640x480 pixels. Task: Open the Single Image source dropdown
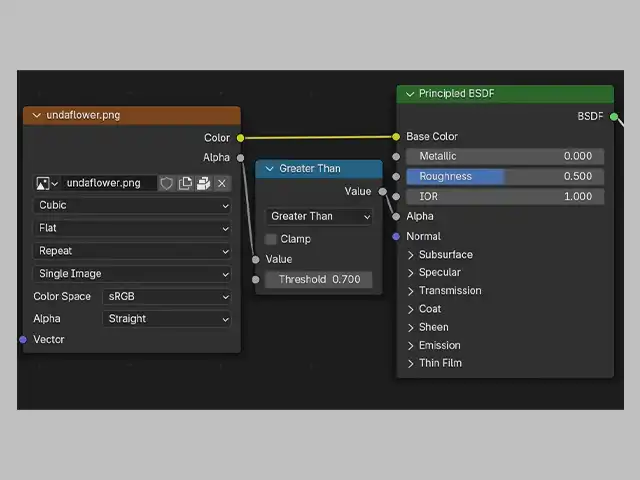coord(132,274)
